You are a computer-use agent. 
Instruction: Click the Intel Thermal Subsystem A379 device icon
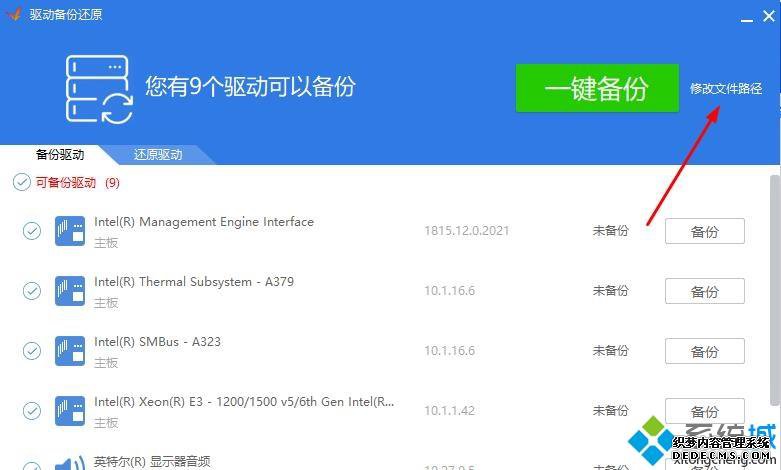coord(70,291)
